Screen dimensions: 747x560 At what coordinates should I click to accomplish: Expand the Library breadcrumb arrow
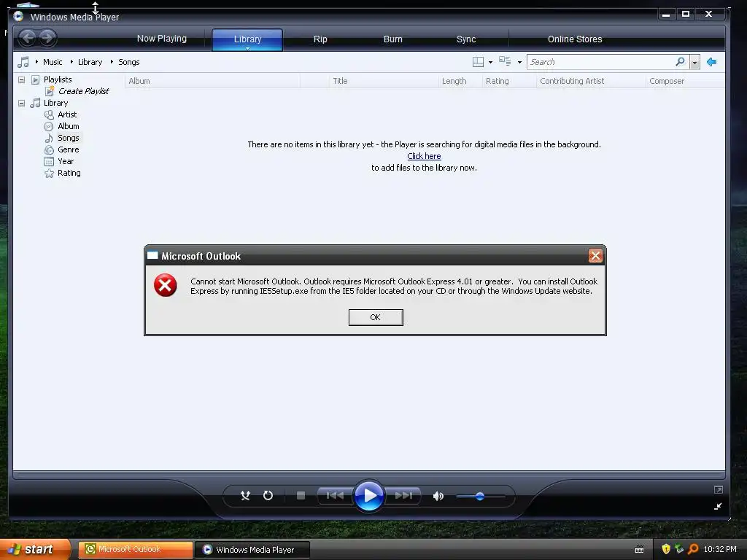click(112, 61)
